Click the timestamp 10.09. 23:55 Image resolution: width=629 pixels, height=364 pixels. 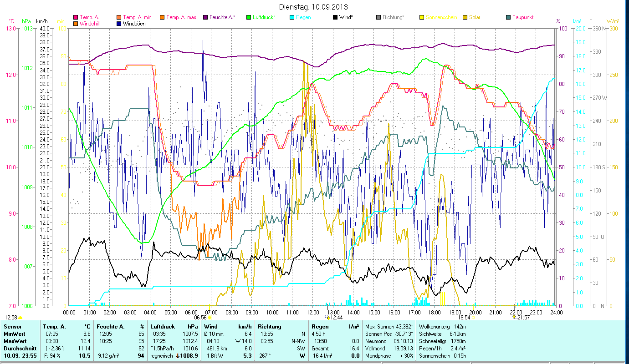pyautogui.click(x=21, y=356)
